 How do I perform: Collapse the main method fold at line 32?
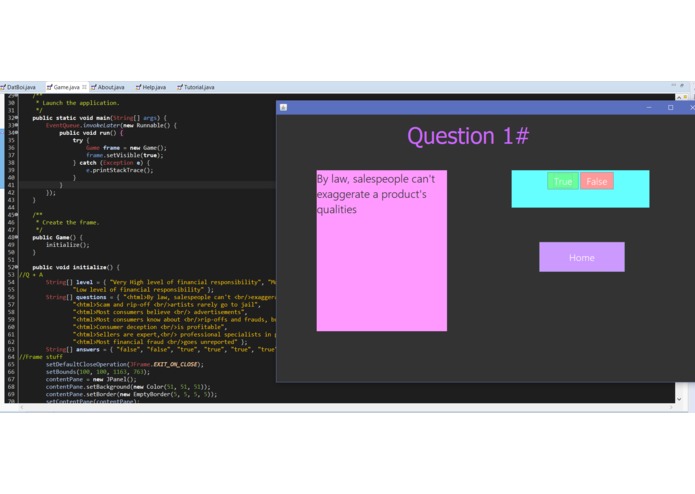[16, 118]
